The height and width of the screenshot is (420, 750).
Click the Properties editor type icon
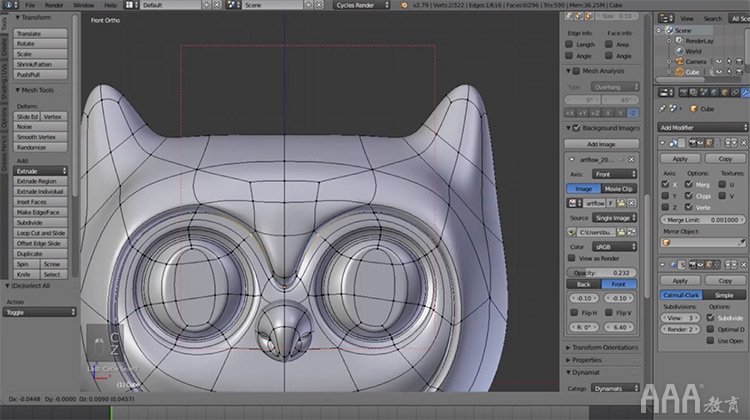pyautogui.click(x=666, y=92)
